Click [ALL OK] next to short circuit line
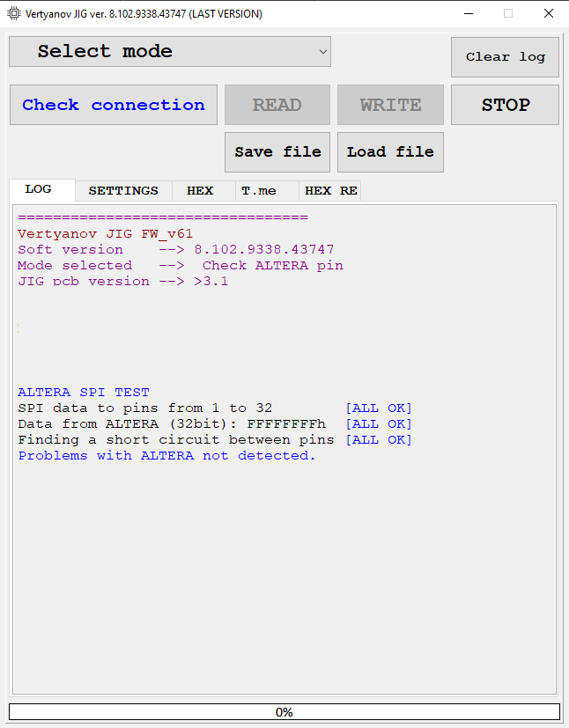The height and width of the screenshot is (728, 569). coord(379,439)
